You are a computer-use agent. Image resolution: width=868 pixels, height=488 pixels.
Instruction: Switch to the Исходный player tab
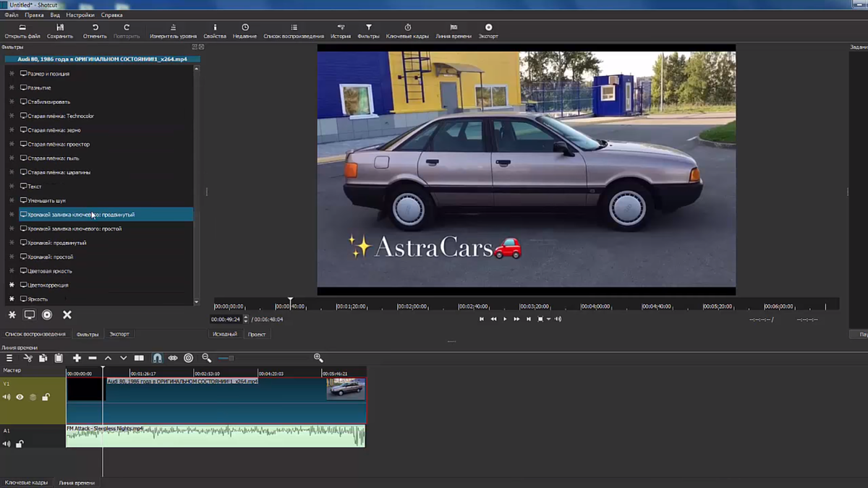point(225,334)
